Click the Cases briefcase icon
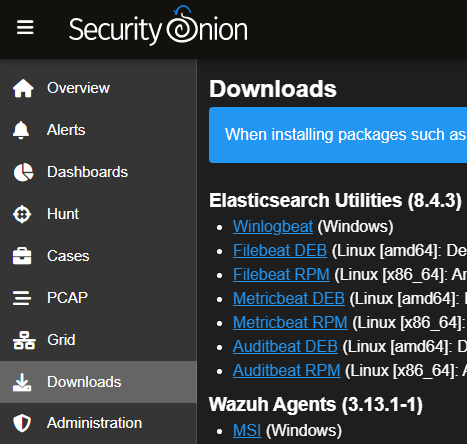Screen dimensions: 467x444 [22, 256]
